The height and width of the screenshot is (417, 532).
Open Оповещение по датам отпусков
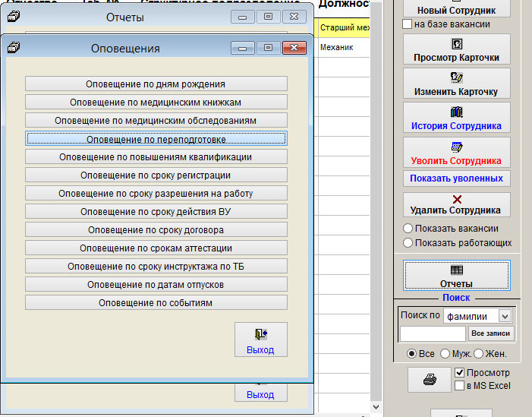pos(156,285)
